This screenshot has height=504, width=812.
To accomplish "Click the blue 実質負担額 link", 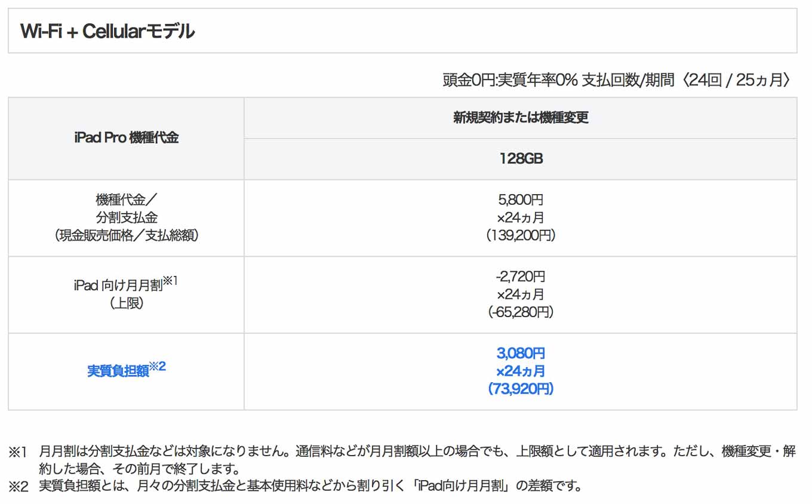I will (126, 369).
